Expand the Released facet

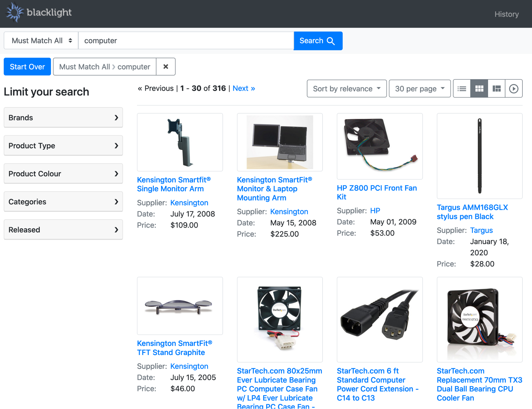point(63,230)
